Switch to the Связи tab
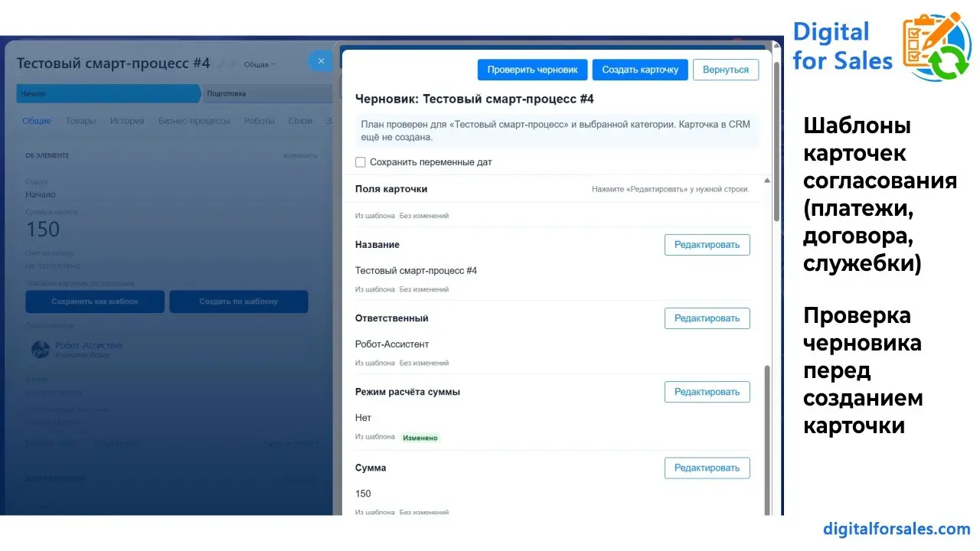980x551 pixels. click(300, 121)
